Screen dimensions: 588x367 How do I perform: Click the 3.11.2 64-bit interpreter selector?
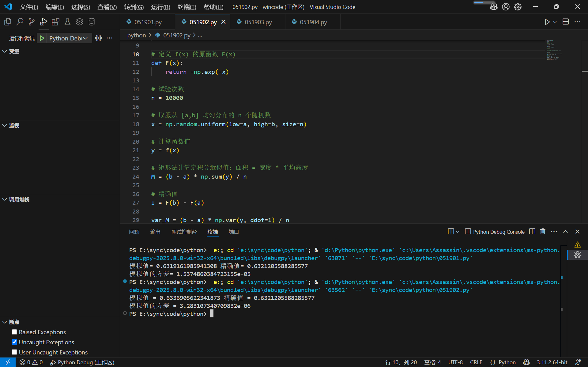coord(552,362)
